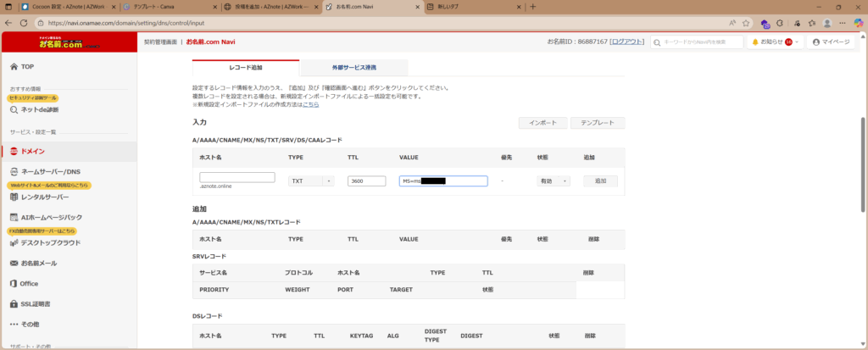The width and height of the screenshot is (868, 350).
Task: Click the Office icon in sidebar
Action: coord(14,283)
